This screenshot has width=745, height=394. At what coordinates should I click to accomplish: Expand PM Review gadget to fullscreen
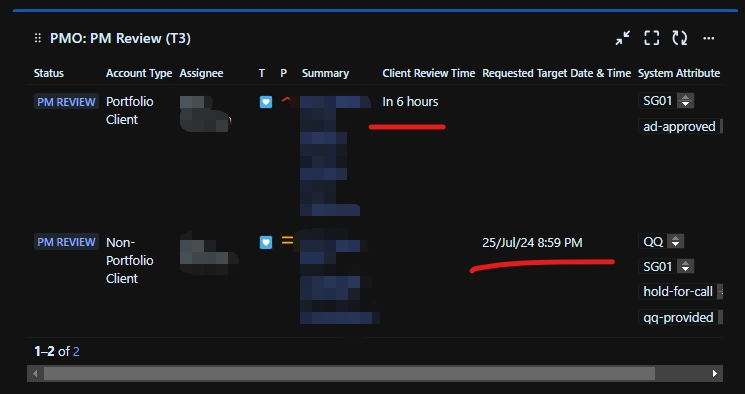click(651, 38)
